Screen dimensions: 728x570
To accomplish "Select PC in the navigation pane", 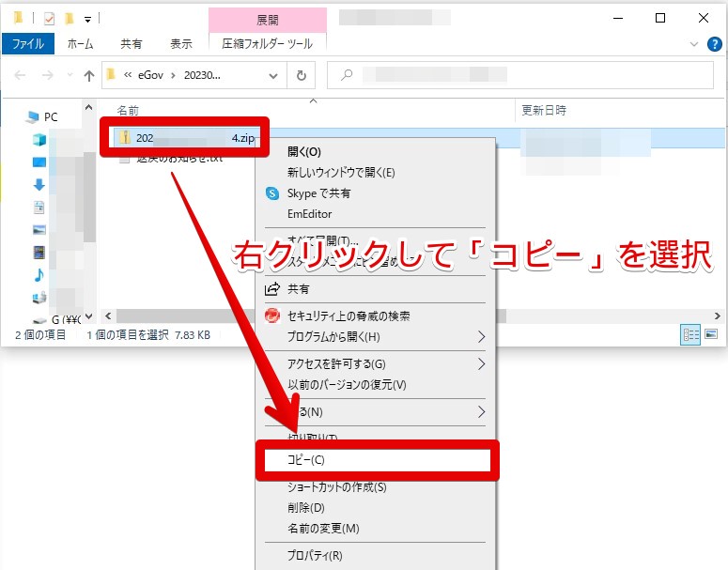I will pos(51,117).
